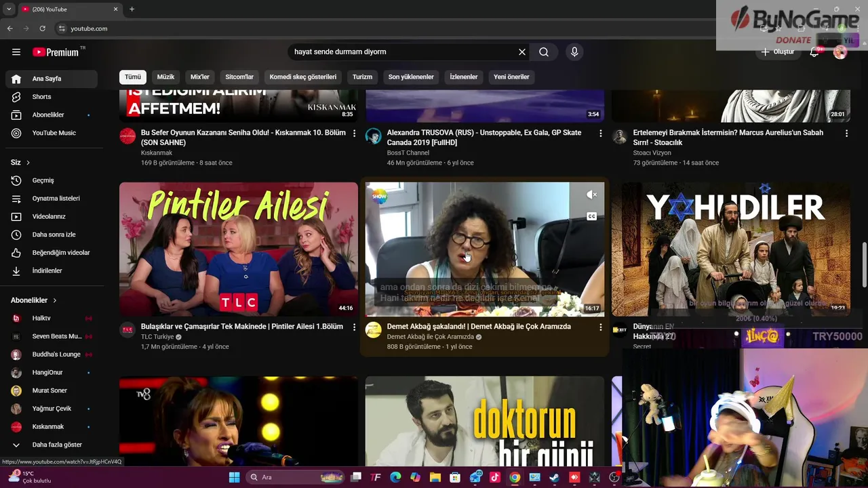The image size is (868, 488).
Task: Expand the Siz section chevron
Action: tap(28, 163)
